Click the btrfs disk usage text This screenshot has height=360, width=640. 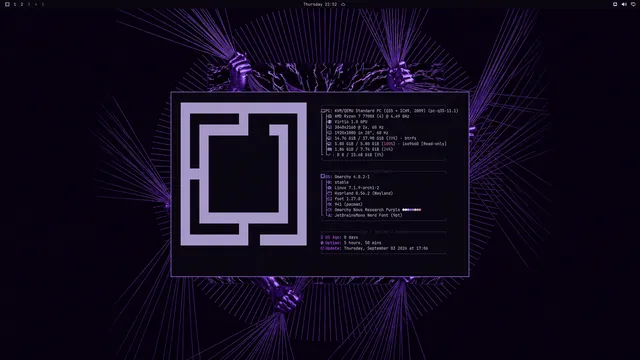[x=376, y=138]
